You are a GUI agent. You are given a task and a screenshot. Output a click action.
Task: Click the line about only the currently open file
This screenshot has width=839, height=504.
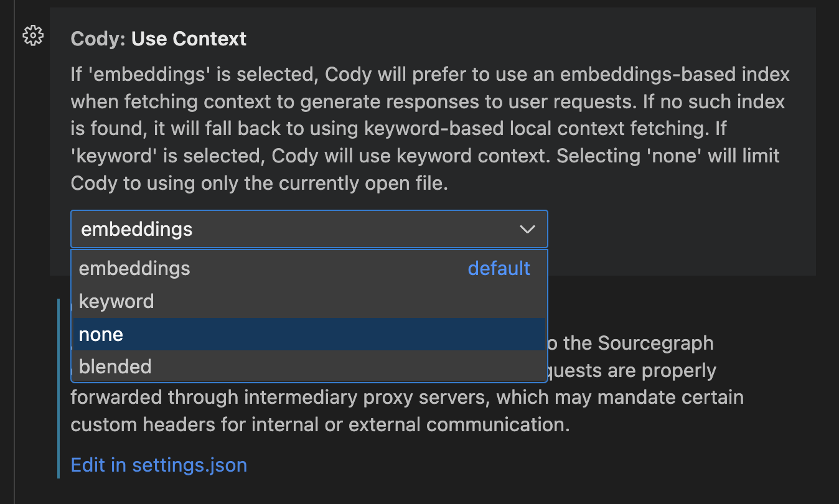[260, 184]
